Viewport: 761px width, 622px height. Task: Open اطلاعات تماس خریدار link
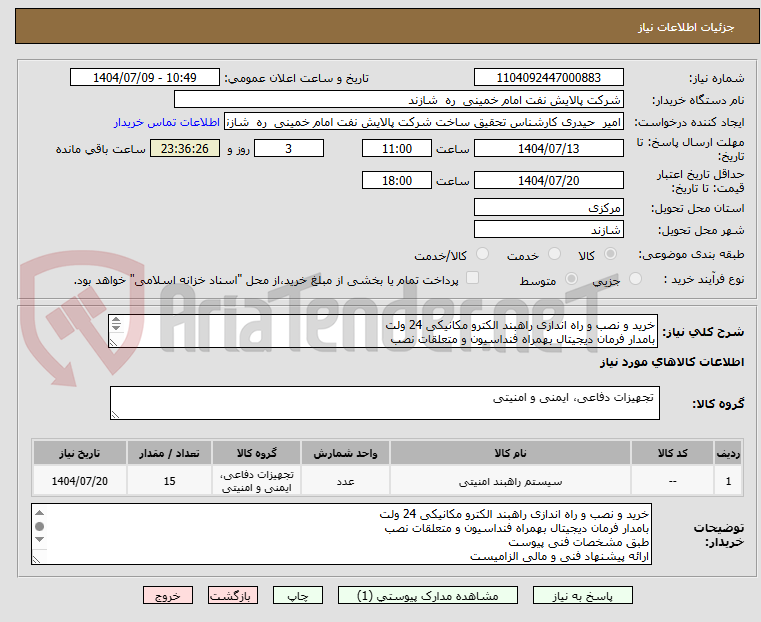(167, 122)
